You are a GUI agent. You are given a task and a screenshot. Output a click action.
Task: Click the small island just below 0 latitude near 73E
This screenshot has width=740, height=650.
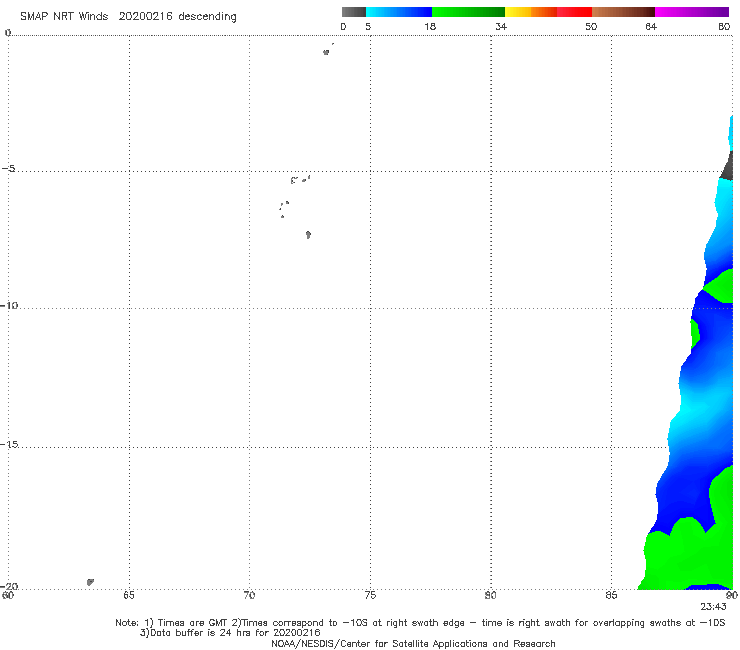[x=326, y=52]
